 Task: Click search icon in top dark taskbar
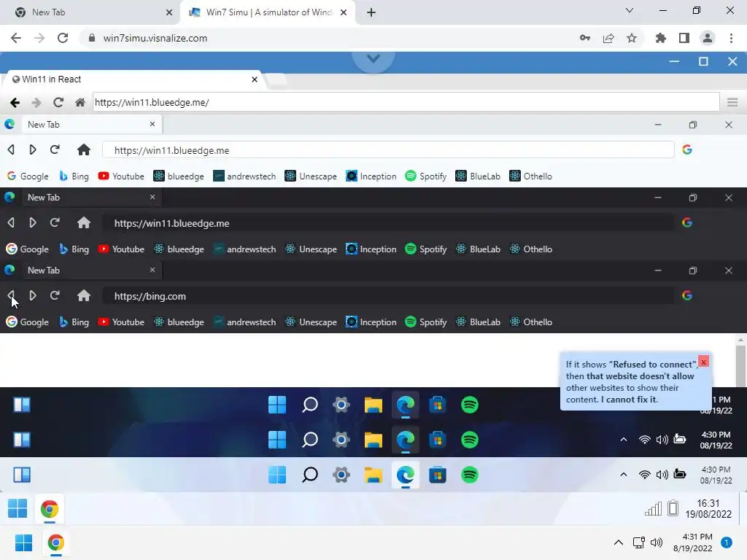point(309,405)
